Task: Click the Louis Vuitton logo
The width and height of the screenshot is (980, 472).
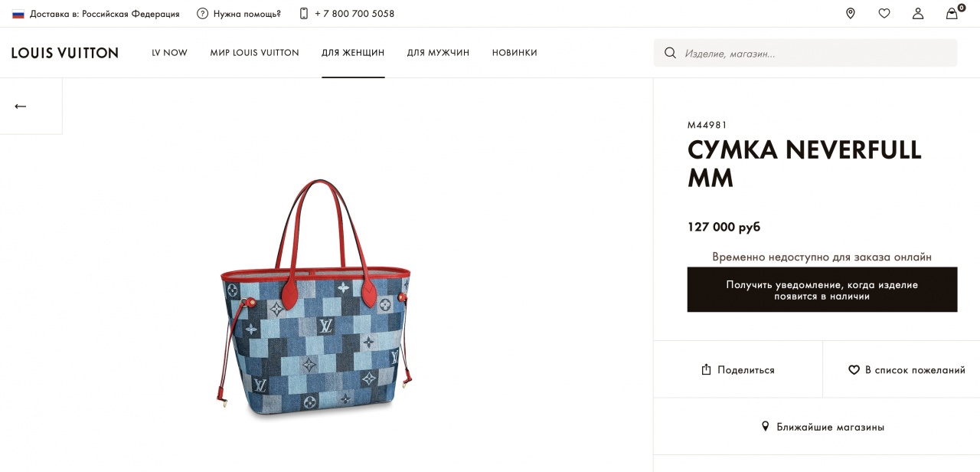Action: pyautogui.click(x=65, y=53)
